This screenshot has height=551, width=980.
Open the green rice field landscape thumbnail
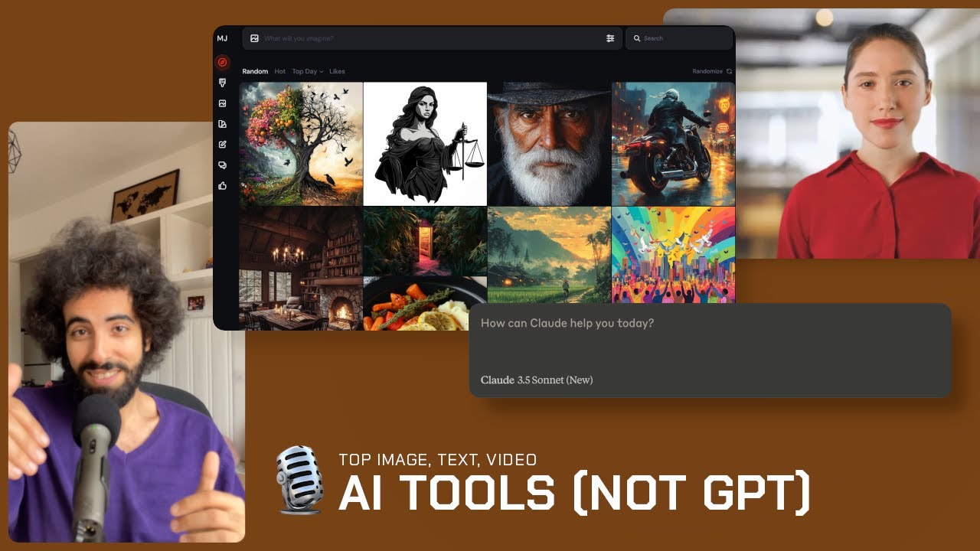(549, 255)
